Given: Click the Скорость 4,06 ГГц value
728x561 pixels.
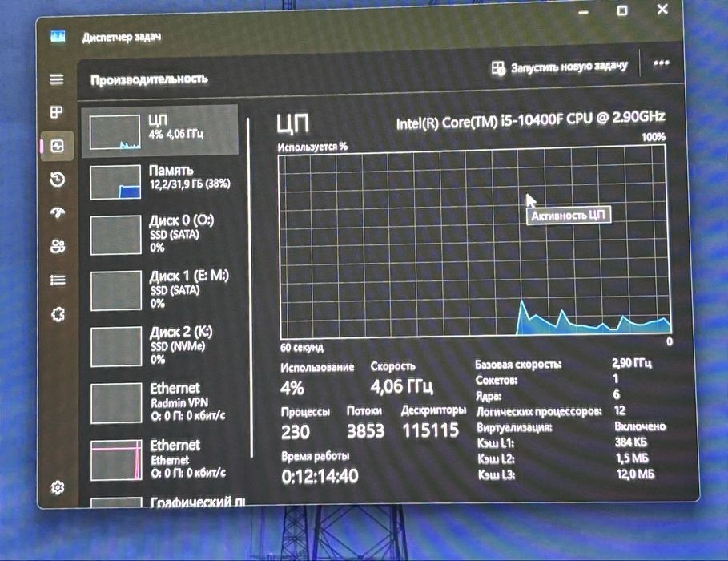Looking at the screenshot, I should pos(401,386).
